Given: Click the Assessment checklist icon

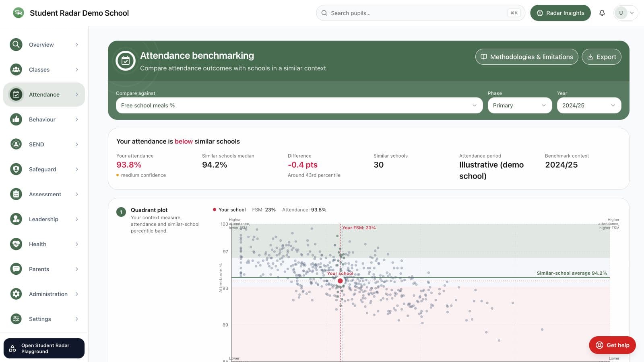Looking at the screenshot, I should (x=16, y=194).
